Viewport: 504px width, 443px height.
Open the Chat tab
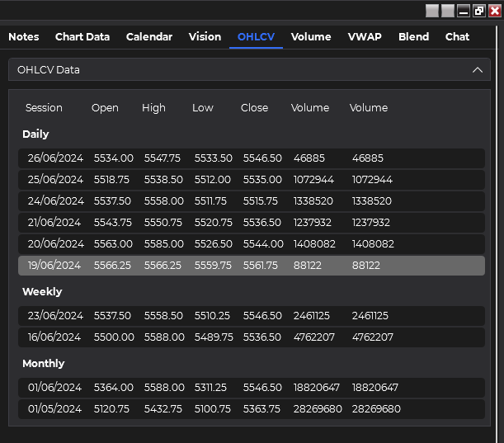click(x=457, y=36)
